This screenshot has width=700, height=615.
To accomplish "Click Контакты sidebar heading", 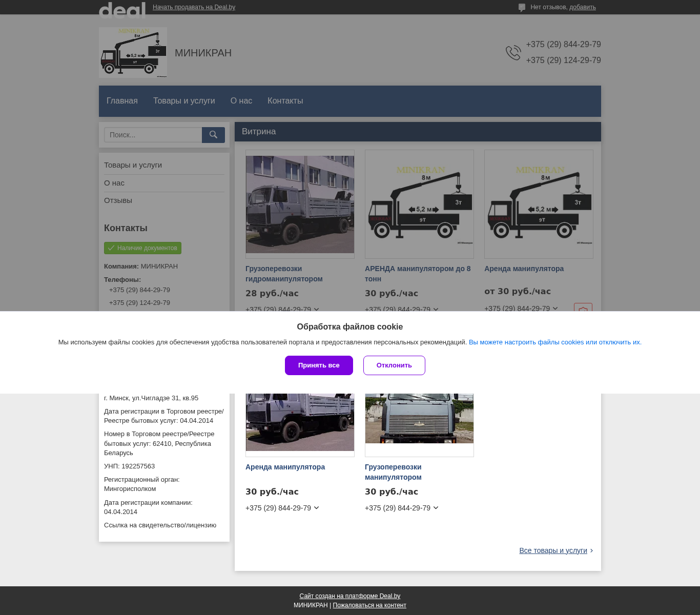I will 126,228.
